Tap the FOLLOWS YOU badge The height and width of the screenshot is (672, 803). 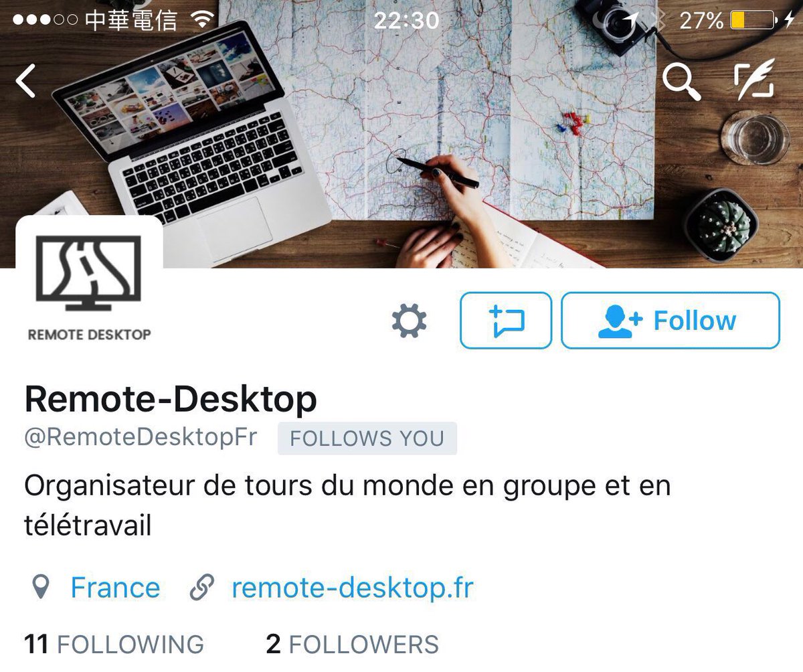pos(367,438)
